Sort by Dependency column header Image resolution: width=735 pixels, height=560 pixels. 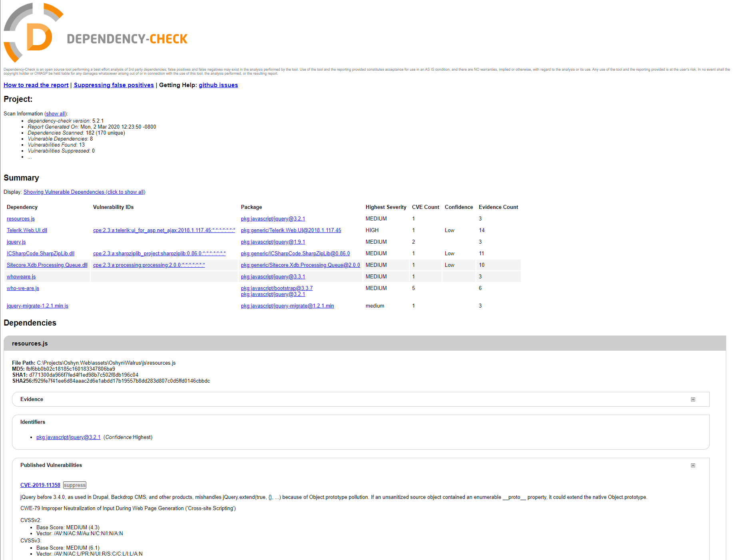(22, 207)
